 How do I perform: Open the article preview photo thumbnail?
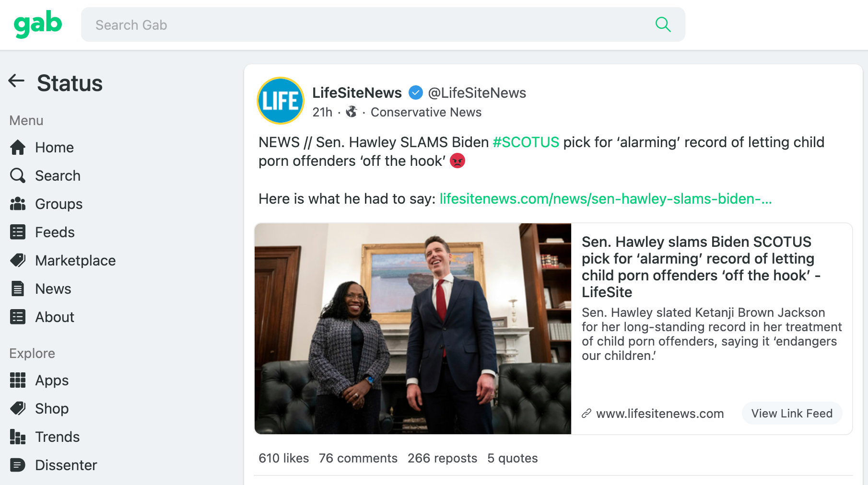(413, 329)
